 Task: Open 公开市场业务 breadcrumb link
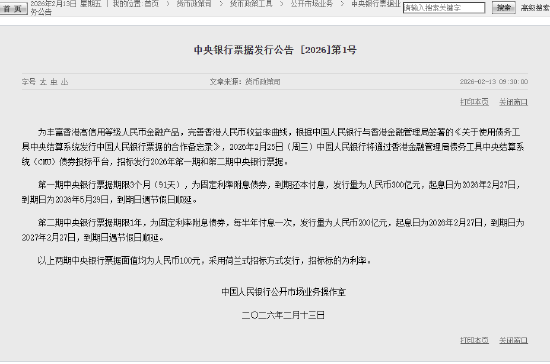[311, 4]
